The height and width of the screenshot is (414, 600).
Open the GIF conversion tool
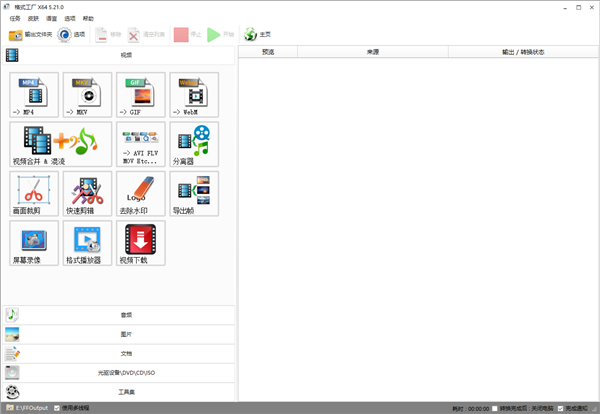coord(141,95)
